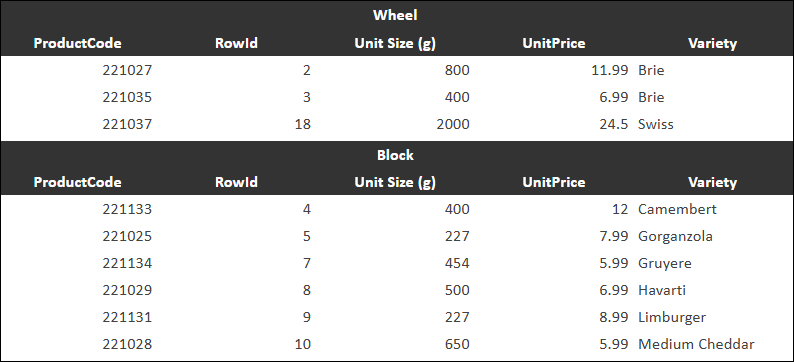Click the UnitPrice header under Block
This screenshot has width=794, height=362.
(554, 182)
